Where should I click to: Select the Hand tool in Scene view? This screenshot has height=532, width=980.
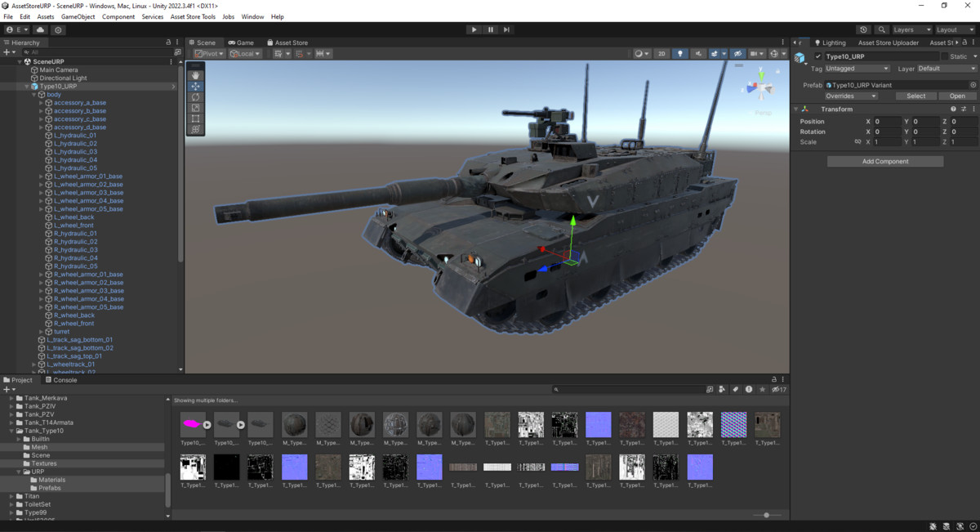[196, 74]
